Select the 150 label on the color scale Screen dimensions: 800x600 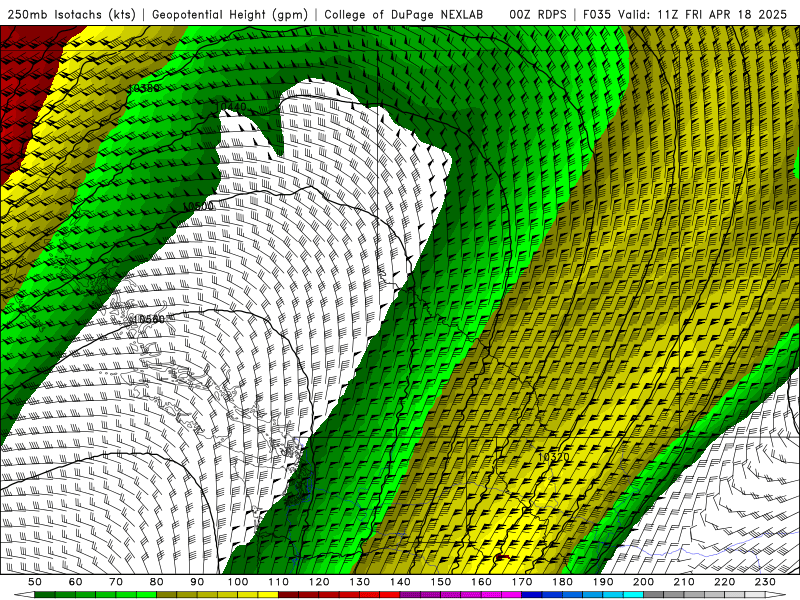[441, 582]
